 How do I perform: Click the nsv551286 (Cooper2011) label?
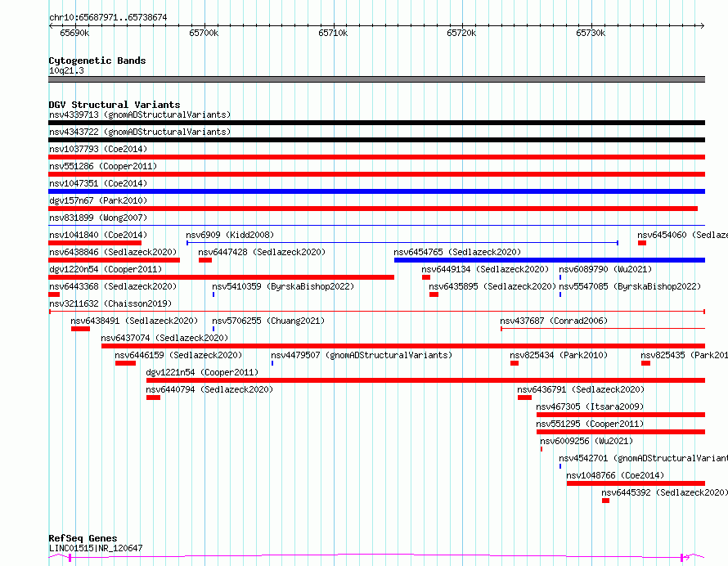pos(103,166)
